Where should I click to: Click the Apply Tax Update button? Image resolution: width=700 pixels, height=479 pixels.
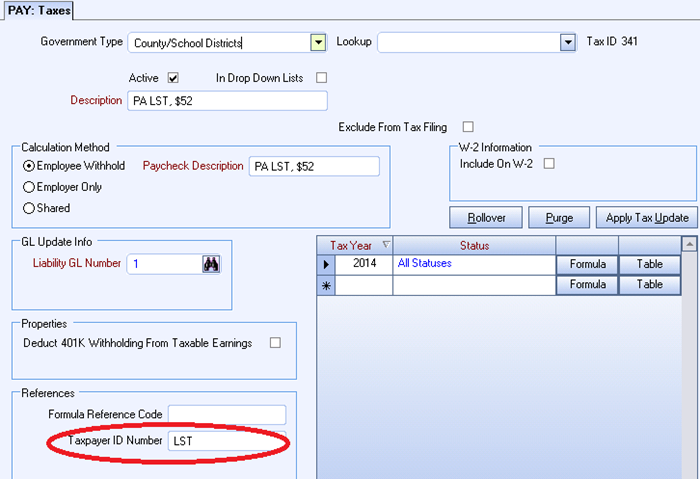(x=645, y=217)
